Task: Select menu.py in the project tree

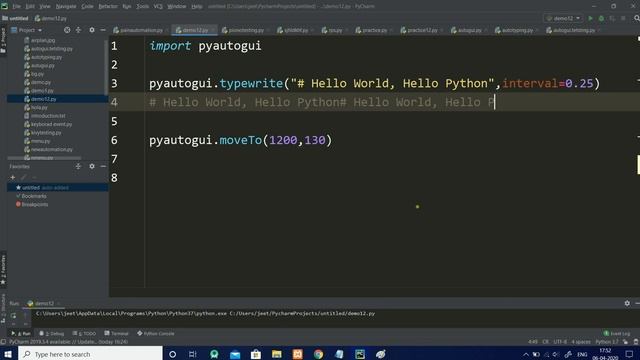Action: [x=40, y=141]
